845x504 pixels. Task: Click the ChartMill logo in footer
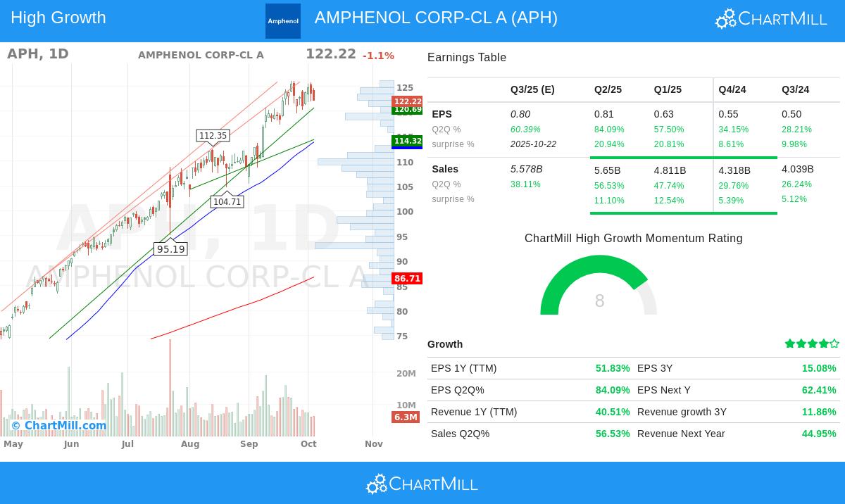point(422,484)
